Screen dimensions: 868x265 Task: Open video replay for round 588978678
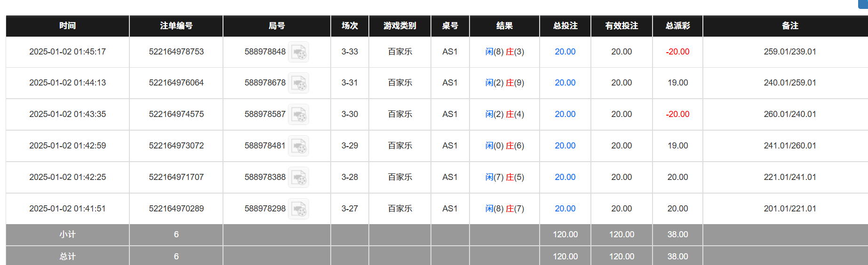pos(298,83)
